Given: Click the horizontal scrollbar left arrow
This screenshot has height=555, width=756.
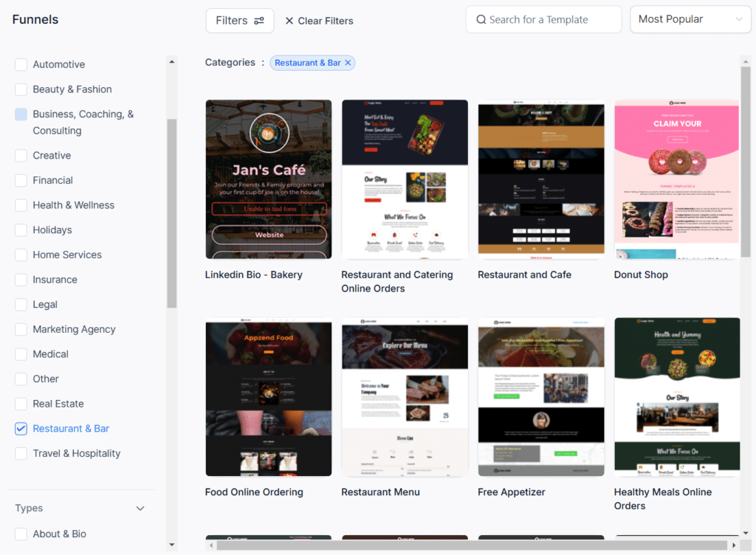Looking at the screenshot, I should pyautogui.click(x=211, y=545).
